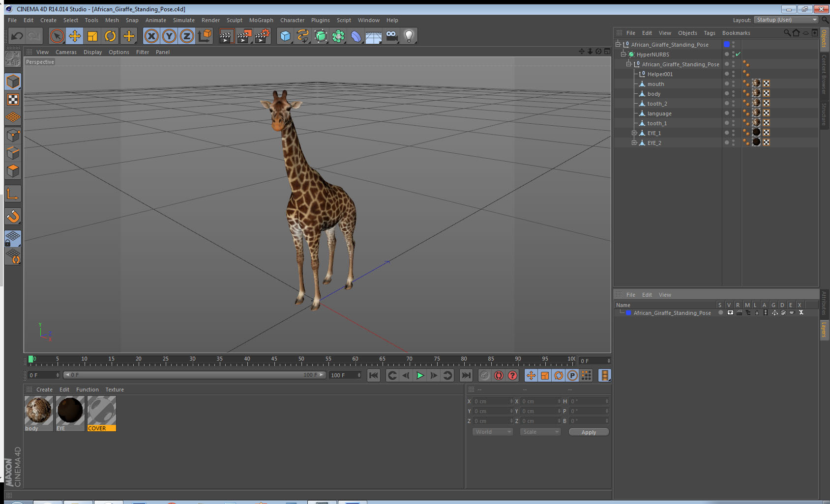The height and width of the screenshot is (504, 830).
Task: Render the active view
Action: pyautogui.click(x=226, y=36)
